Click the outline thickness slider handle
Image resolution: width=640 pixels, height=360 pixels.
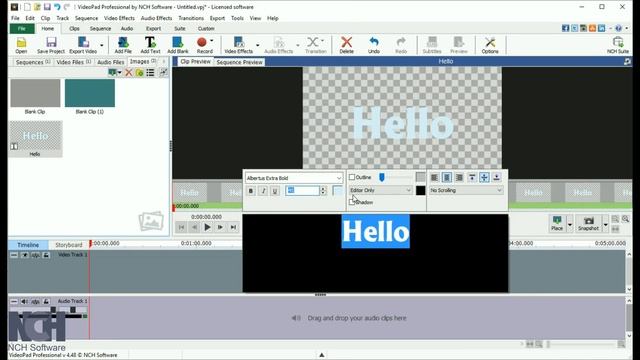382,177
